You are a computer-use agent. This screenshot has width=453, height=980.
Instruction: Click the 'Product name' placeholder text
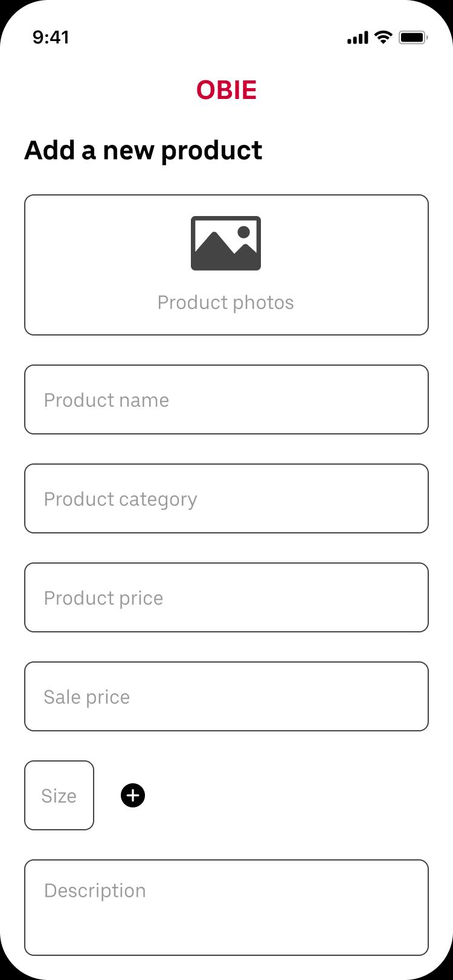coord(106,400)
